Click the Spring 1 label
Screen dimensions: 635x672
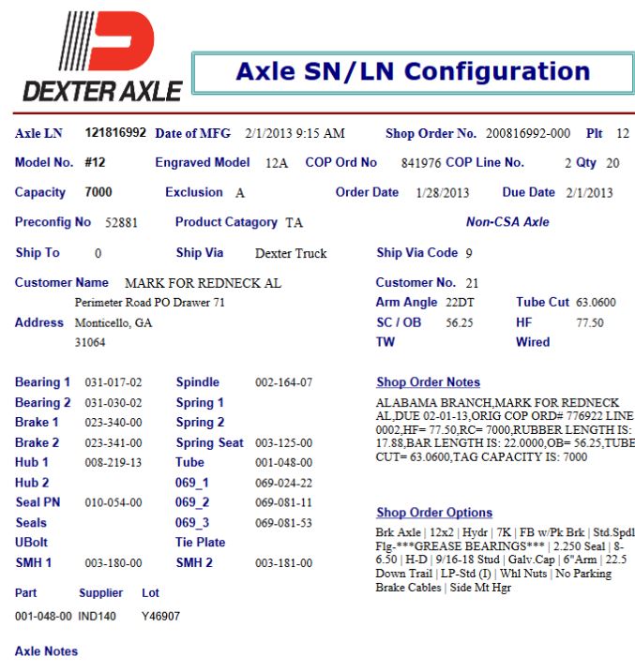click(x=200, y=403)
